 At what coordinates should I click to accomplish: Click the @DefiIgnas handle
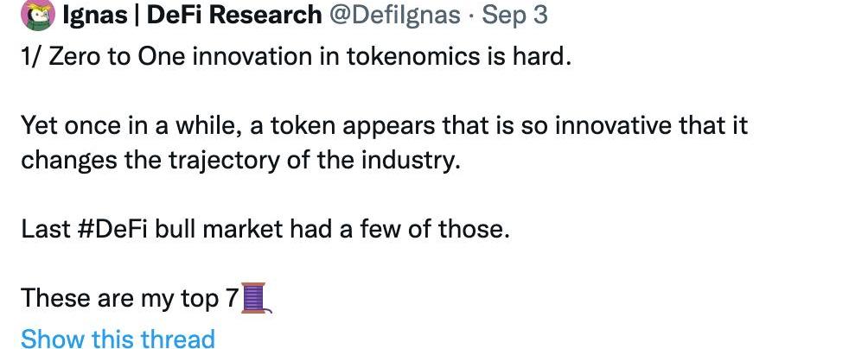[x=399, y=16]
